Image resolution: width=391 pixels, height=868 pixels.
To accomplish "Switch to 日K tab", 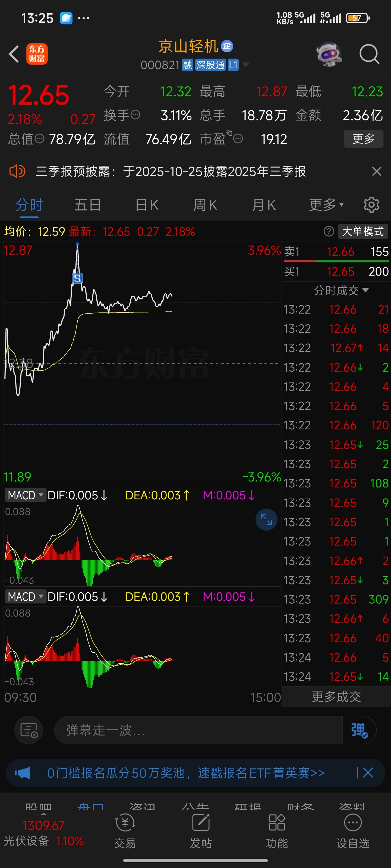I will [147, 205].
